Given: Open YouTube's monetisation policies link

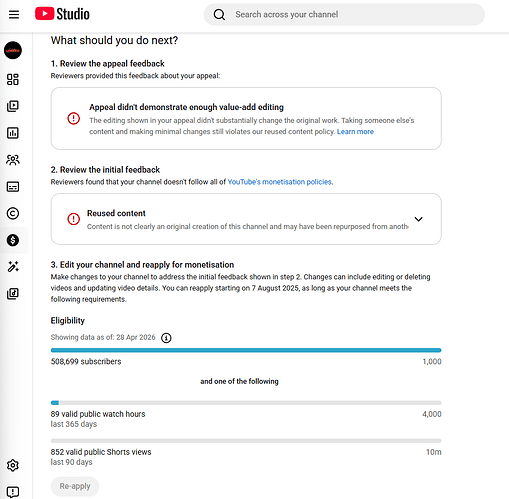Looking at the screenshot, I should click(279, 182).
